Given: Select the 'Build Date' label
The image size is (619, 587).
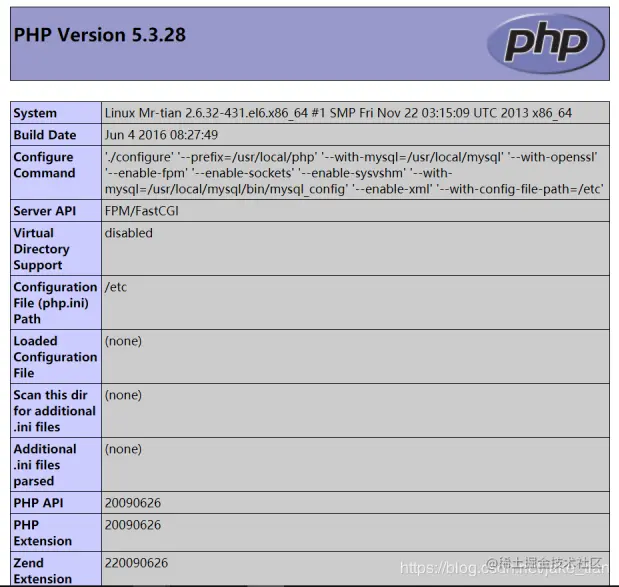Looking at the screenshot, I should (x=45, y=135).
